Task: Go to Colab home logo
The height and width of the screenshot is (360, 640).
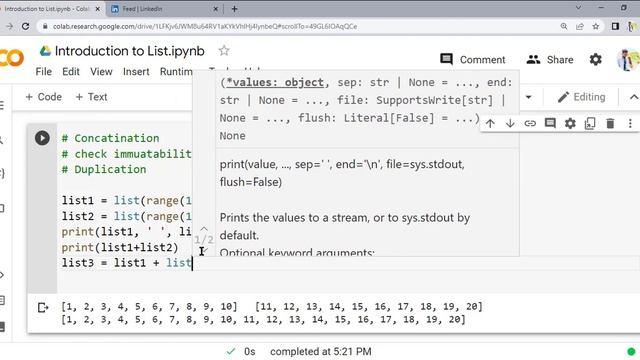Action: [12, 58]
